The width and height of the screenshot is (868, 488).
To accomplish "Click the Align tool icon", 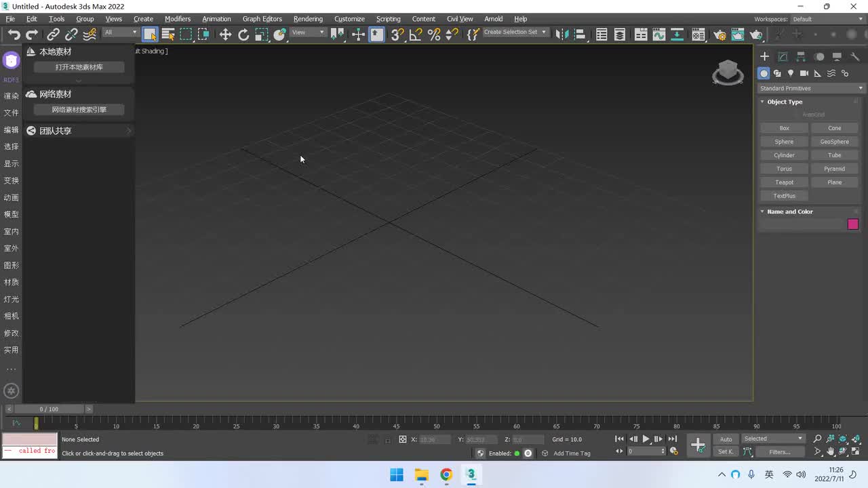I will [x=580, y=35].
